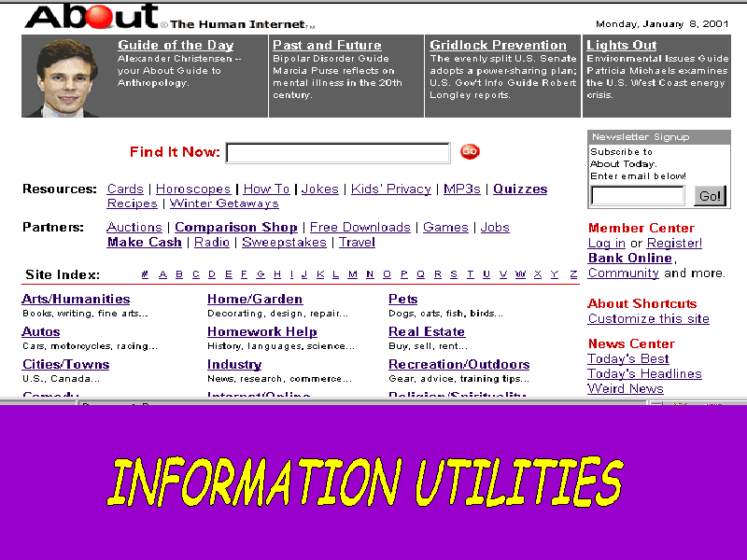Open the Jobs link
Image resolution: width=747 pixels, height=560 pixels.
(495, 227)
